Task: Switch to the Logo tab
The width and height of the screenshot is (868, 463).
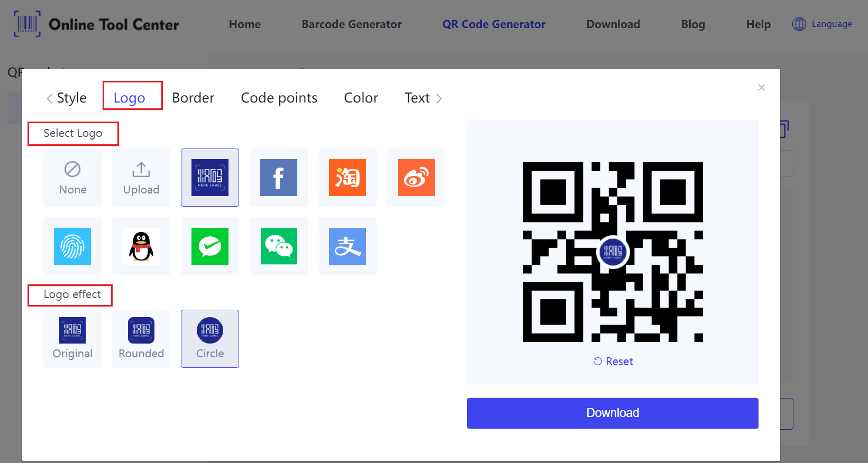Action: pyautogui.click(x=130, y=98)
